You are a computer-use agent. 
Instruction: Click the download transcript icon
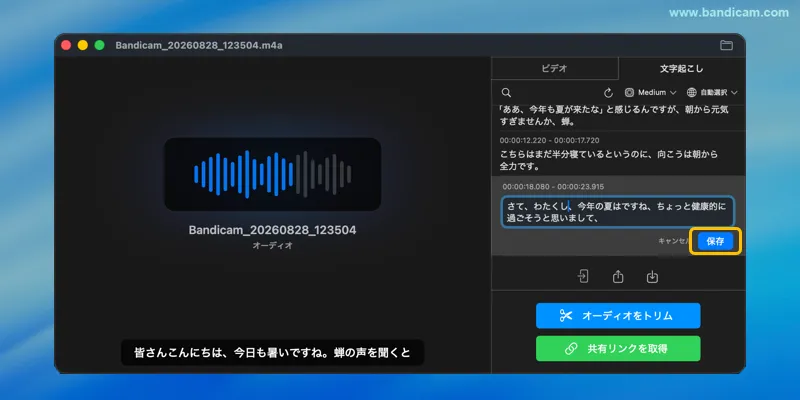[x=652, y=277]
